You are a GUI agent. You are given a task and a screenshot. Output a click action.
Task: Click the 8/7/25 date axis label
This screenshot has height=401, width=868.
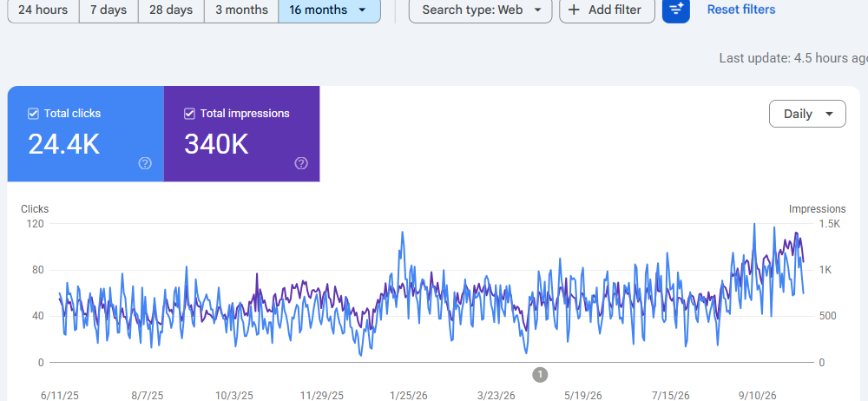tap(148, 396)
